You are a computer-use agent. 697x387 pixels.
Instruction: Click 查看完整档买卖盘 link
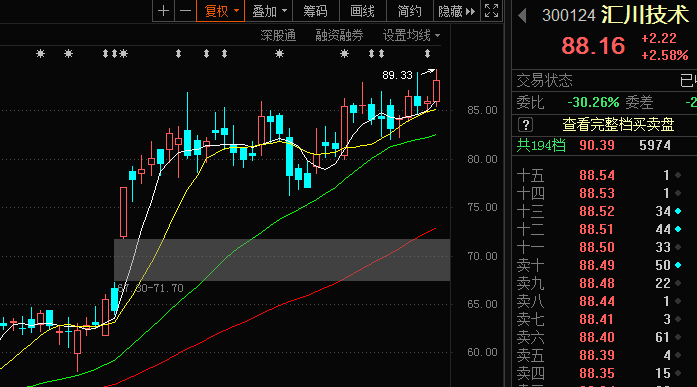(618, 125)
